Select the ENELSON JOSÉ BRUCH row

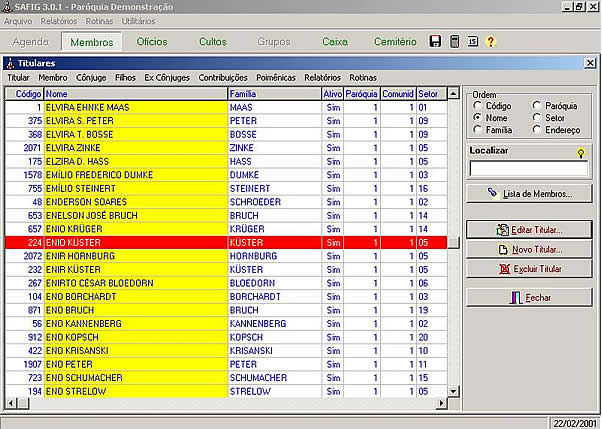(x=226, y=215)
